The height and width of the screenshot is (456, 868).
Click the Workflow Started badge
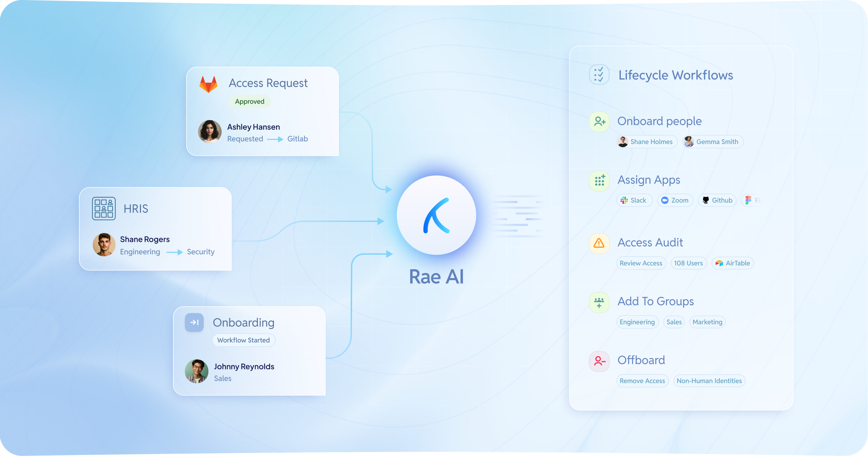[243, 340]
